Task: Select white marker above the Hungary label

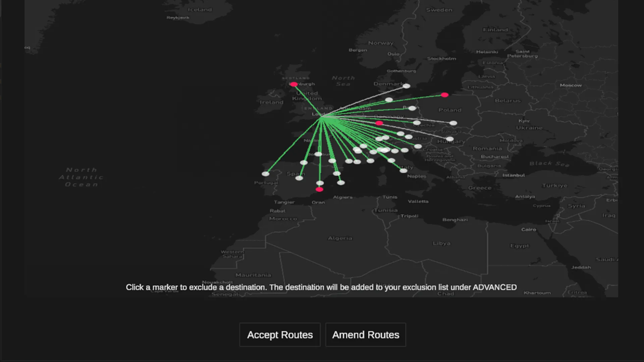Action: pos(450,139)
